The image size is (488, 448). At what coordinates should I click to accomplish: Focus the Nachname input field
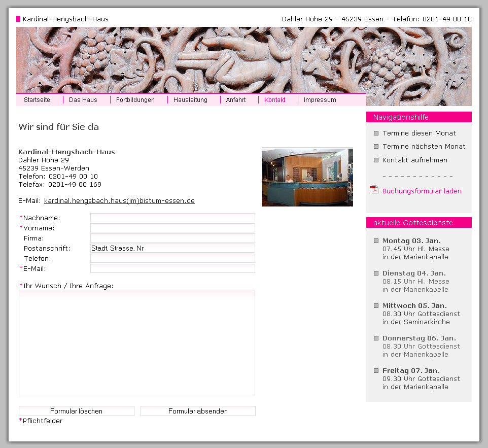pyautogui.click(x=172, y=218)
